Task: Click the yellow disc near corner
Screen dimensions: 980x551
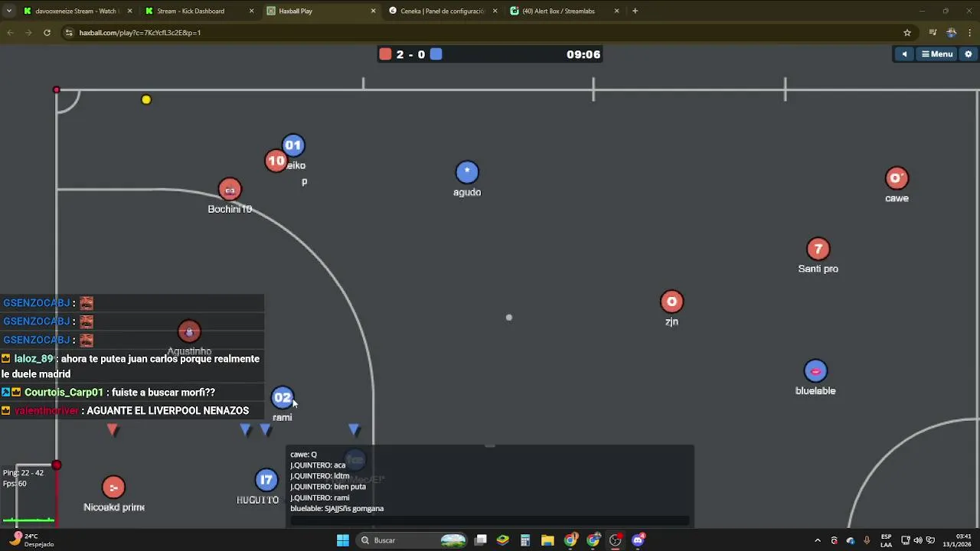Action: coord(146,99)
